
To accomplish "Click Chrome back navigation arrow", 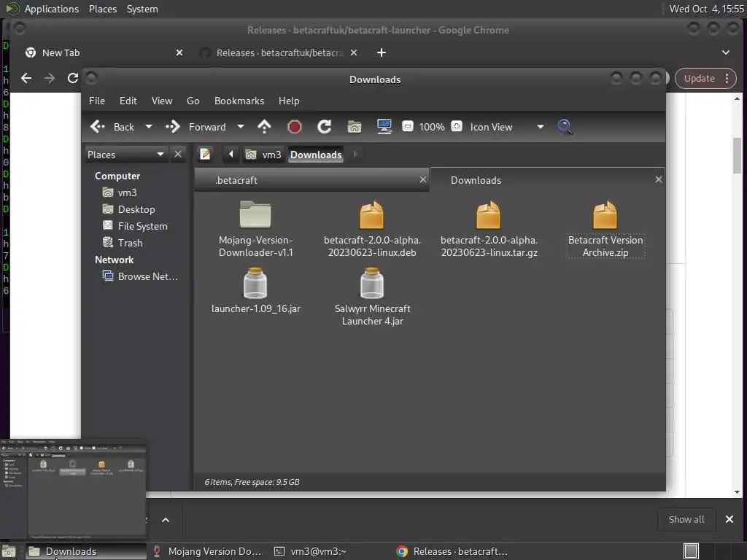I will [26, 78].
